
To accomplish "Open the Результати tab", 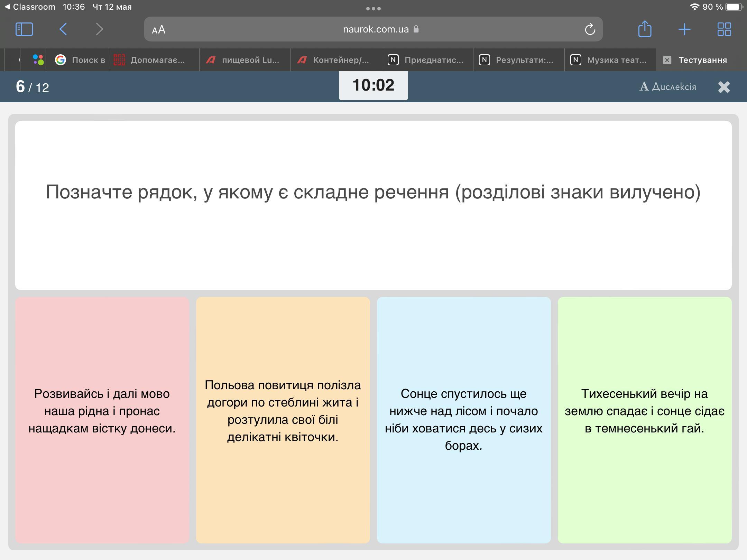I will (x=518, y=60).
